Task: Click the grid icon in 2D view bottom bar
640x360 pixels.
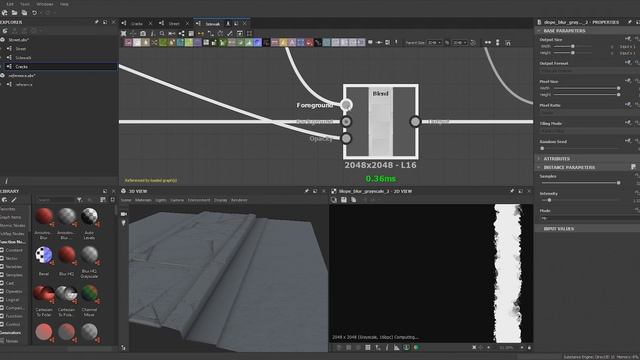Action: (x=368, y=348)
